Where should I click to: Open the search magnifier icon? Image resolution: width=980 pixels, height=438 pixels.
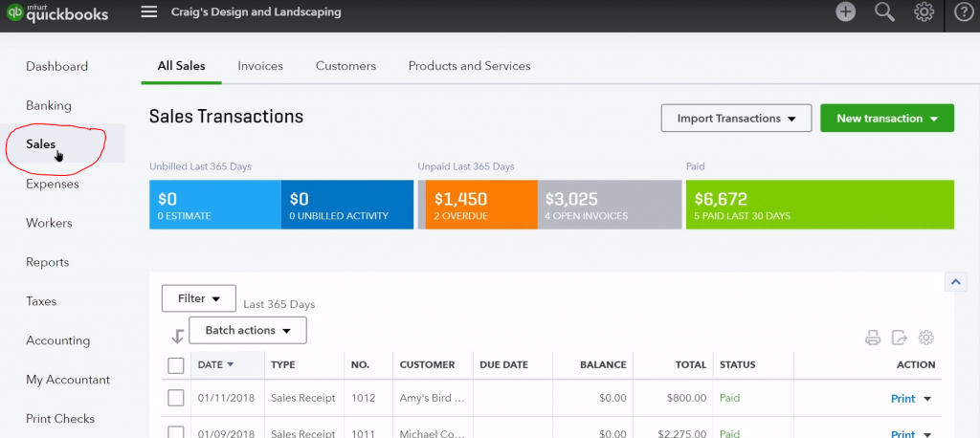tap(884, 12)
